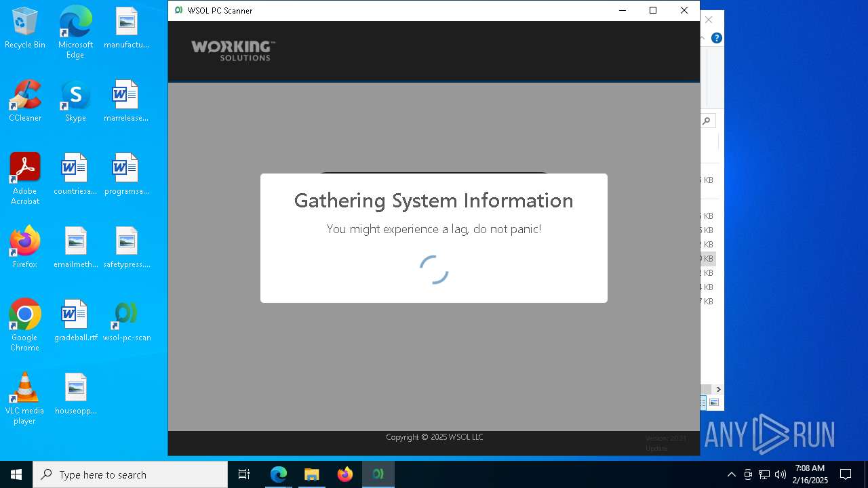
Task: Open the network status tray icon
Action: pos(764,474)
